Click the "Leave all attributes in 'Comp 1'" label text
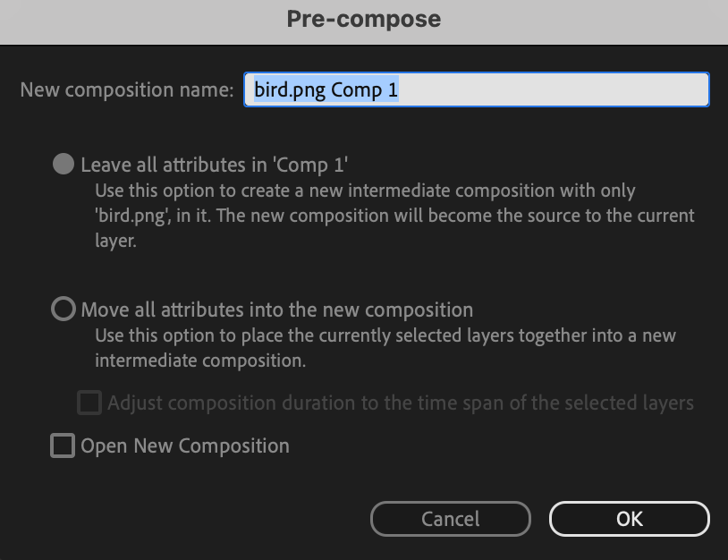This screenshot has height=560, width=728. [214, 165]
